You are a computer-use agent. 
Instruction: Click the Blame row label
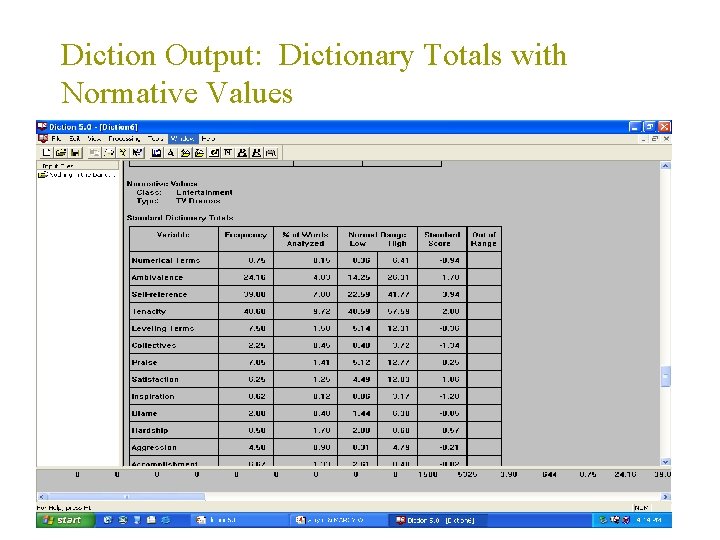(144, 413)
